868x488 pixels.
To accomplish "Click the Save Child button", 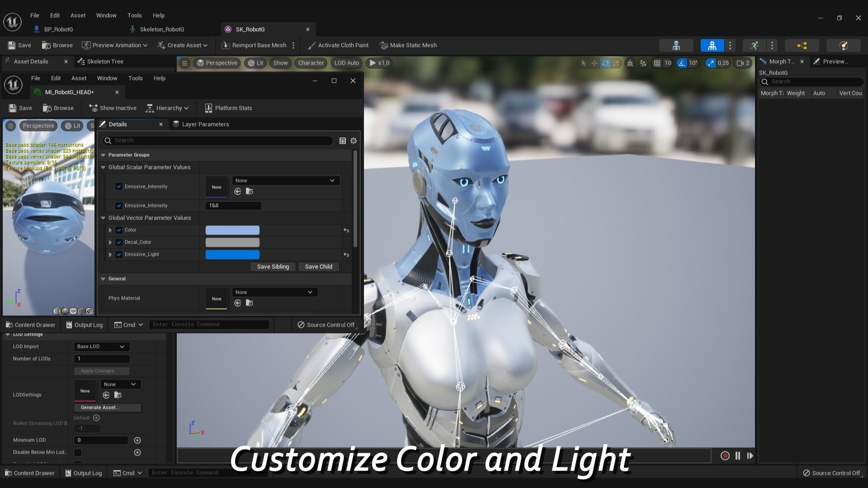I will 319,267.
